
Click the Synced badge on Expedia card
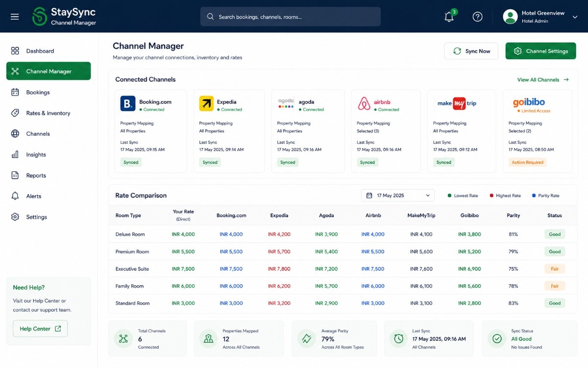(x=210, y=162)
